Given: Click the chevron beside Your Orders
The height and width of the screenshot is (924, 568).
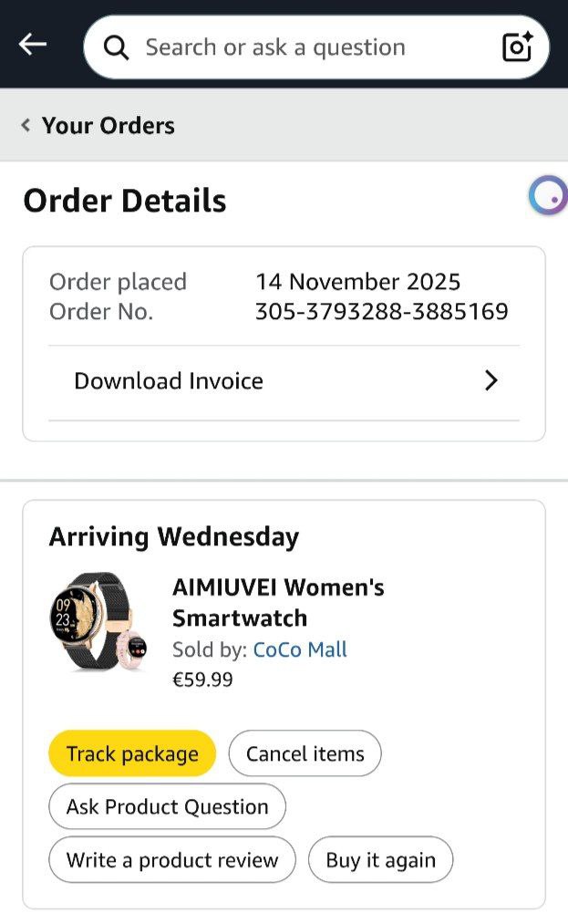Looking at the screenshot, I should click(26, 125).
